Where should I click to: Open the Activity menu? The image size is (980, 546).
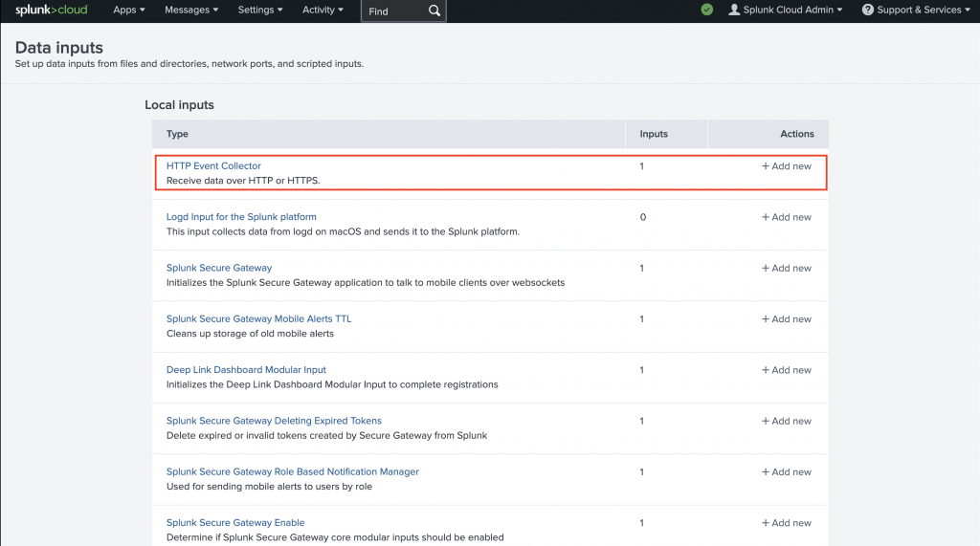[323, 10]
